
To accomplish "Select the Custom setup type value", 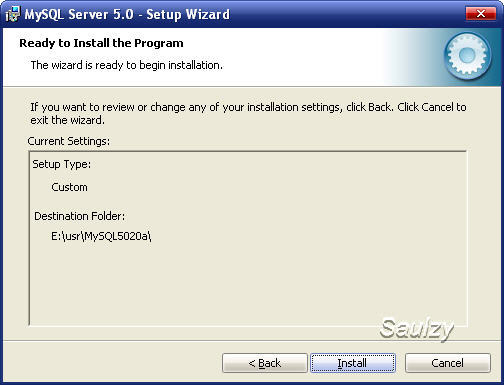I will tap(69, 187).
